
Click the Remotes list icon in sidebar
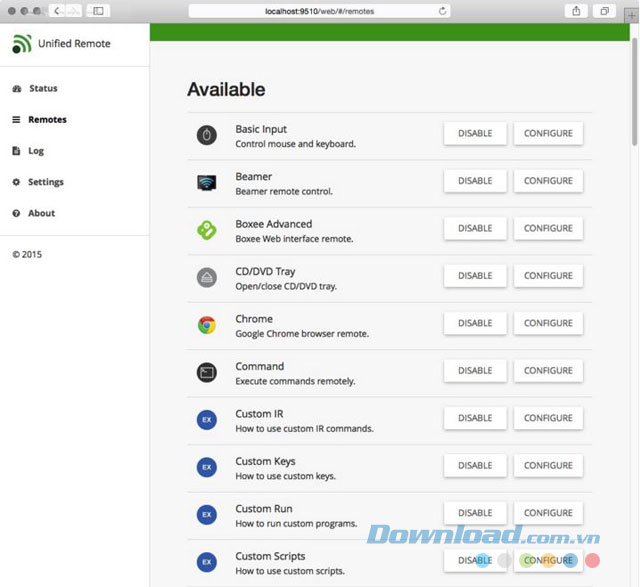tap(16, 120)
